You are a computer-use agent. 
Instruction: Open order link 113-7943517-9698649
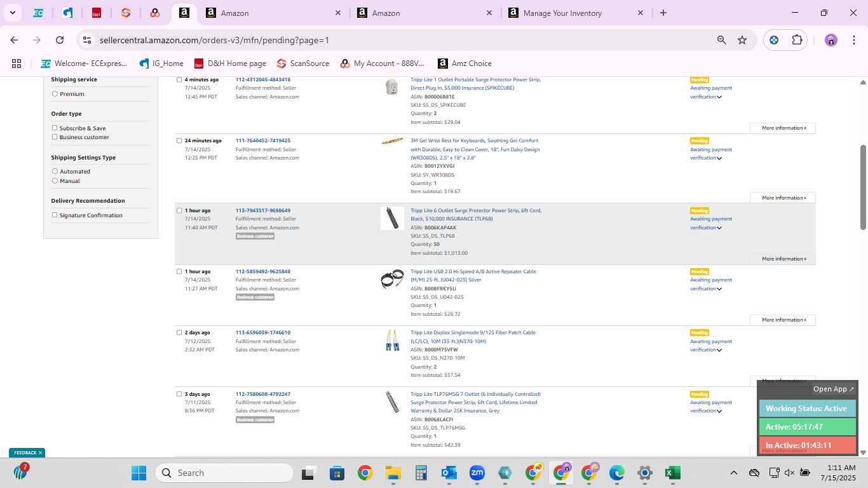point(263,210)
